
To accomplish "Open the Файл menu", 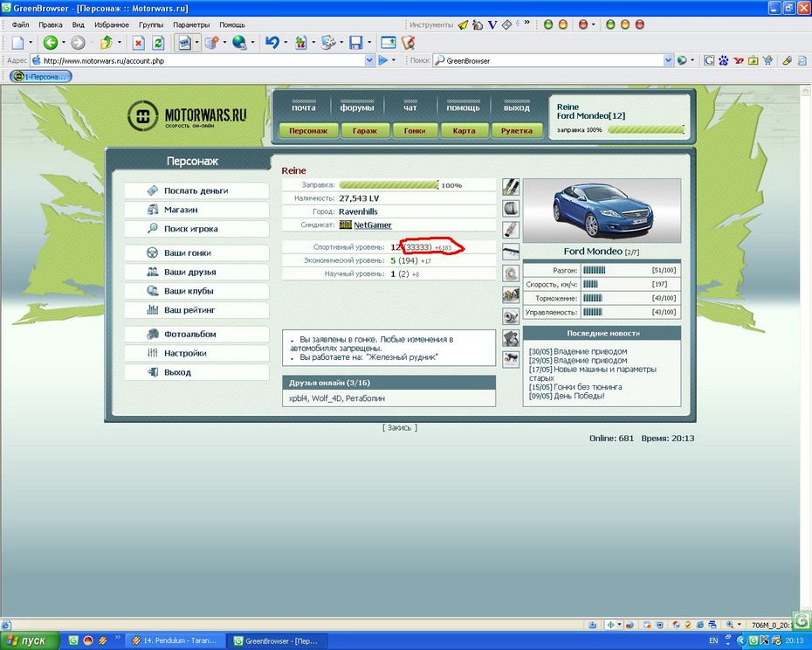I will 21,24.
